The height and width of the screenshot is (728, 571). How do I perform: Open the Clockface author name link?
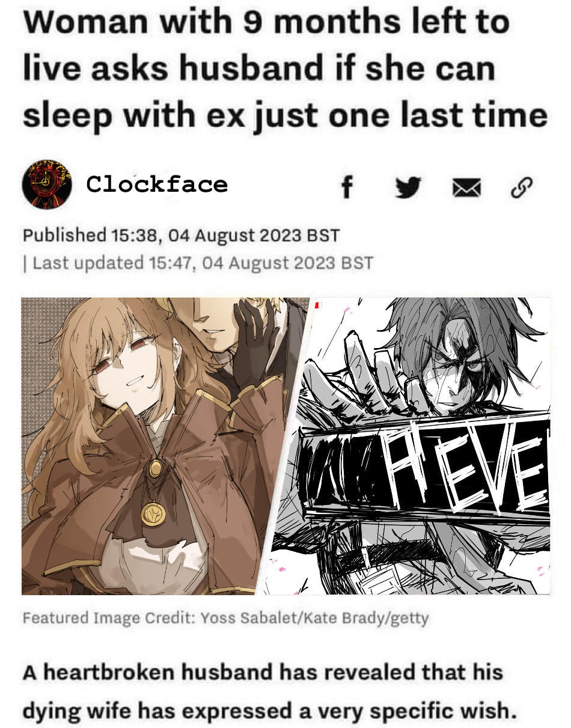coord(157,184)
